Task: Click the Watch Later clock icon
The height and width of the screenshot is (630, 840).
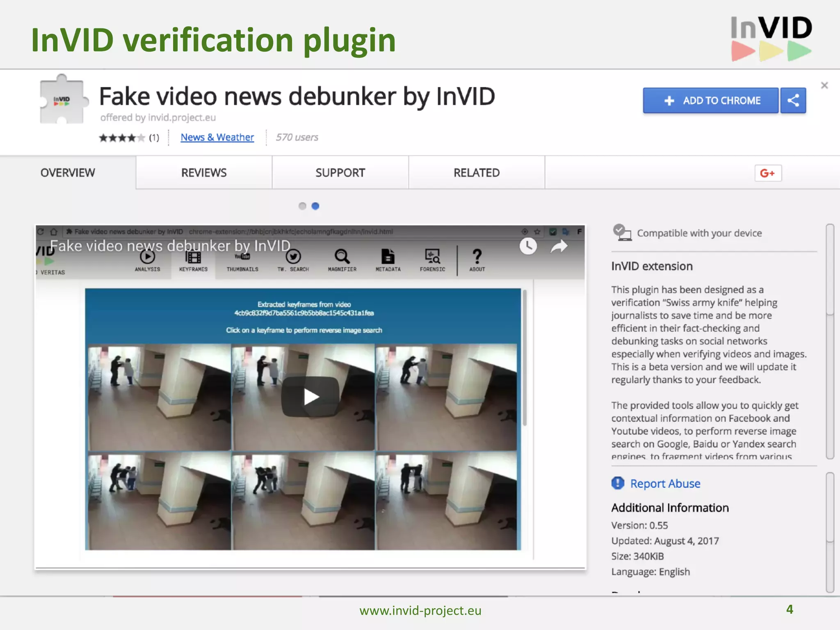Action: (x=528, y=246)
